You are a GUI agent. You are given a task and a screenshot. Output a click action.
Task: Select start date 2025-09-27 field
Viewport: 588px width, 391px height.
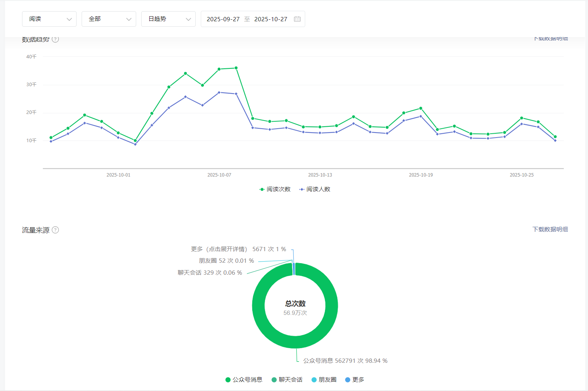click(x=223, y=19)
